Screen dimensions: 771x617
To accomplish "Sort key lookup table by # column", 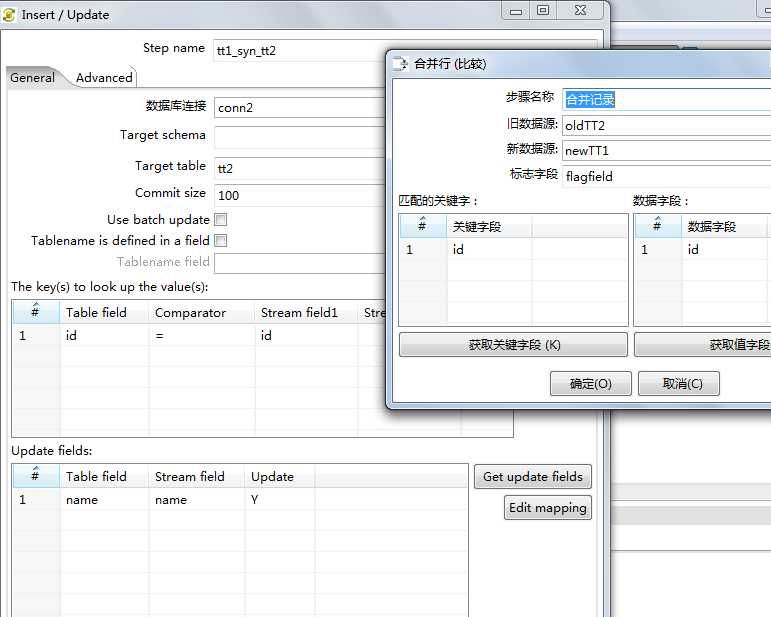I will [x=36, y=312].
